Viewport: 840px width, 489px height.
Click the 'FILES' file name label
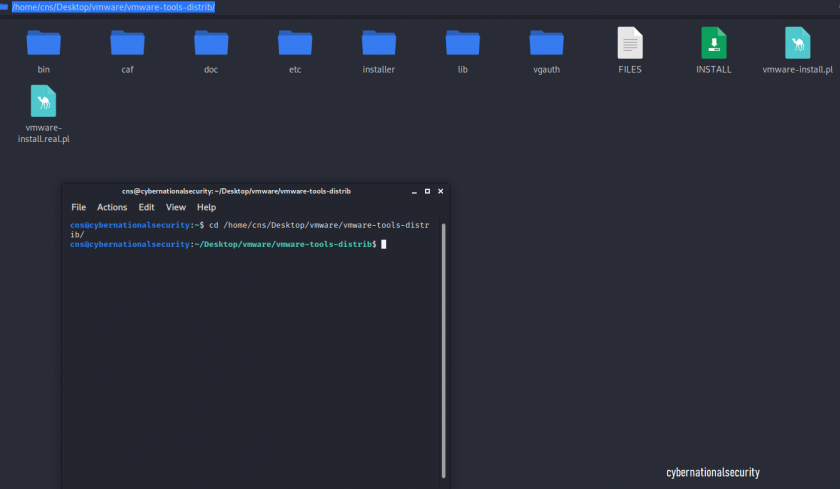click(630, 70)
